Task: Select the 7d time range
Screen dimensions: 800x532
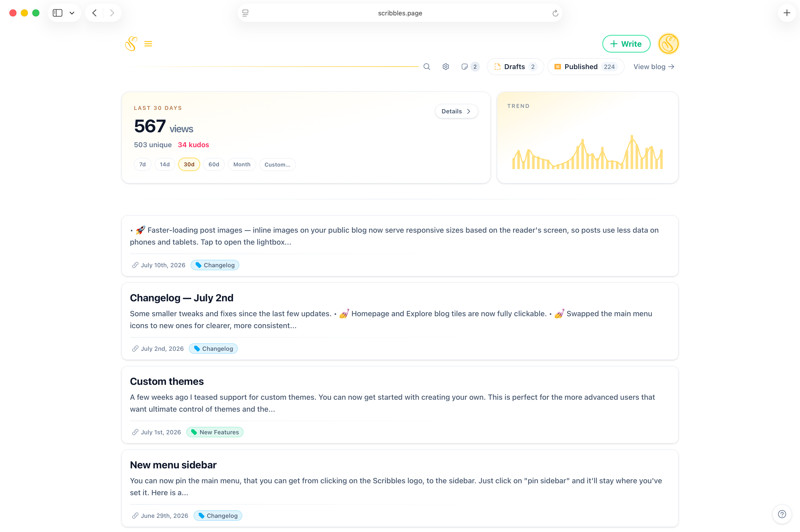Action: (143, 165)
